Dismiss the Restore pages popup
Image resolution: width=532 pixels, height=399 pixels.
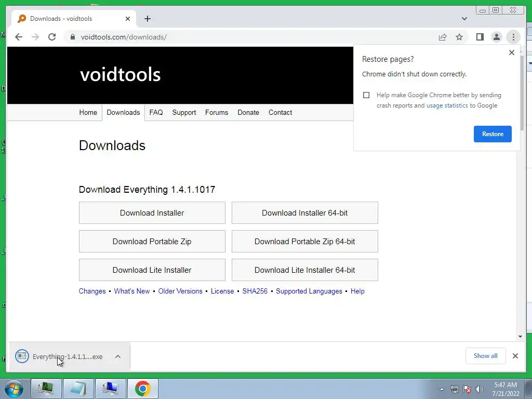pos(512,52)
